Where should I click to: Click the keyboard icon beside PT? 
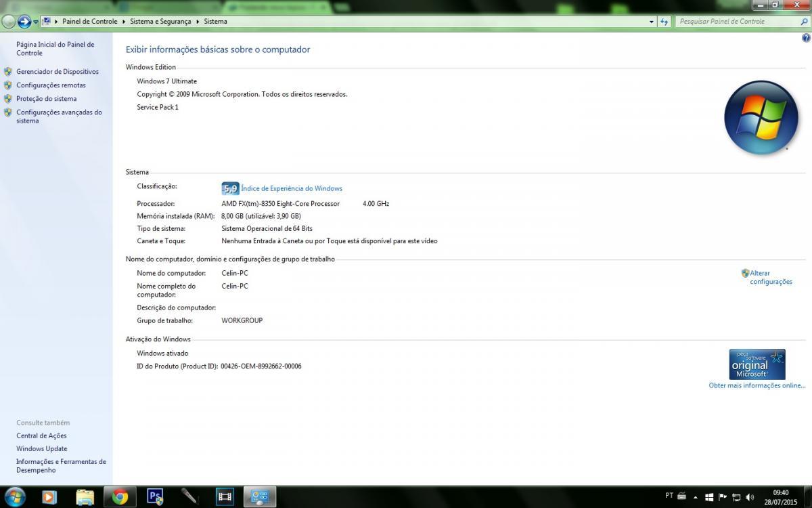682,496
